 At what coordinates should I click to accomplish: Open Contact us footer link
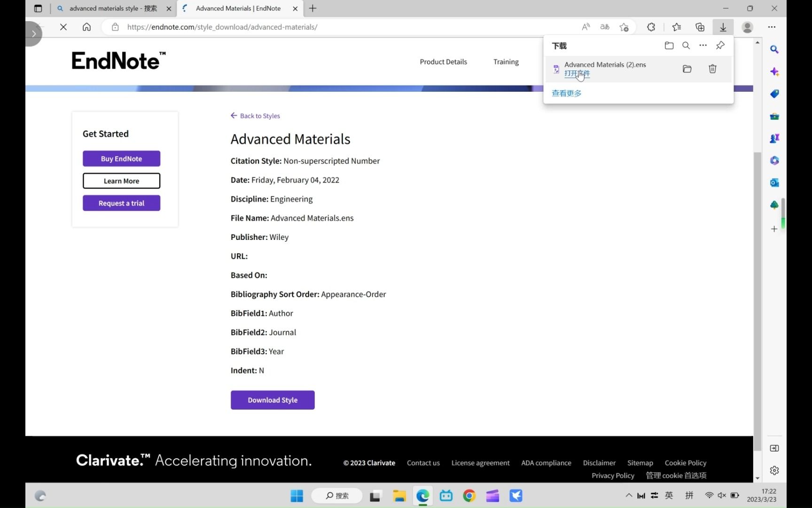pos(423,463)
